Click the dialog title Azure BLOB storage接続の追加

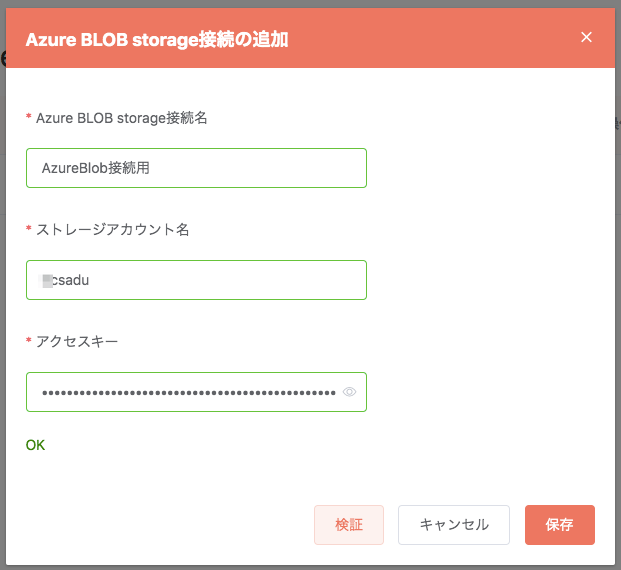coord(157,40)
